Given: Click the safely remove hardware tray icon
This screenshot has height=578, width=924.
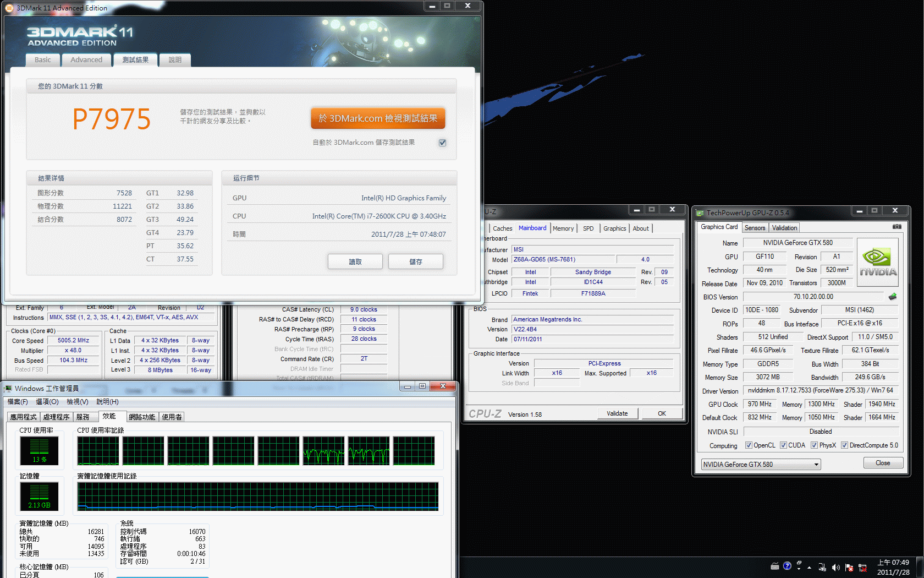Looking at the screenshot, I should tap(822, 568).
